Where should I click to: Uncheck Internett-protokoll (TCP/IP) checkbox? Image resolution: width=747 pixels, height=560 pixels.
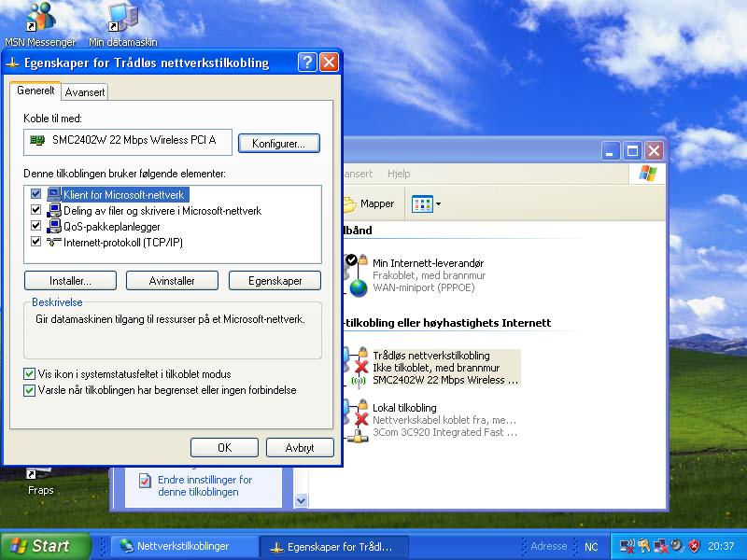(35, 241)
